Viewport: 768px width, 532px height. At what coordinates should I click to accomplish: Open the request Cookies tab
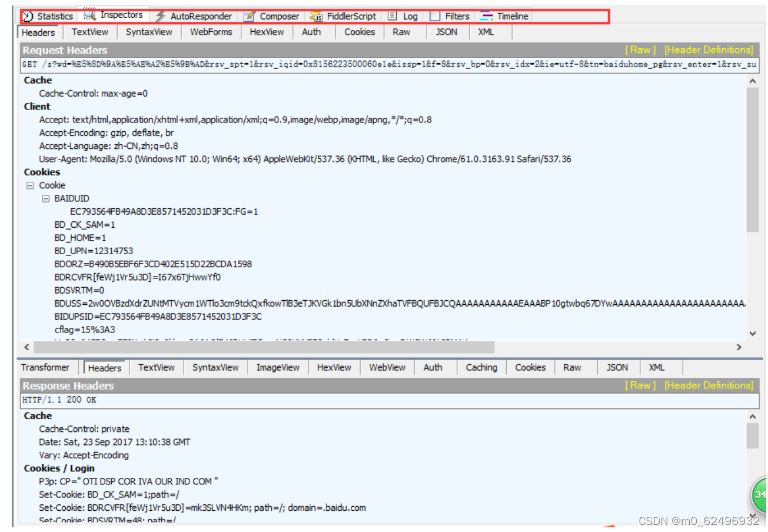coord(360,32)
